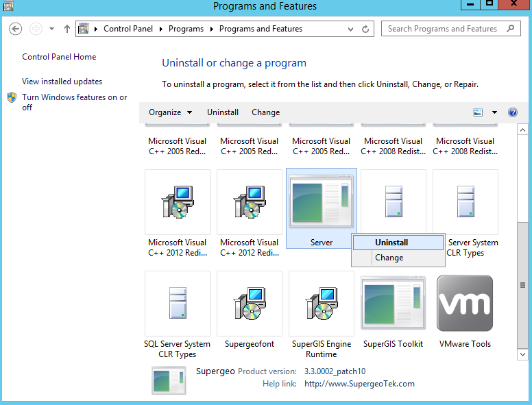Select SuperGIS Engine Runtime icon
The image size is (532, 405).
click(x=322, y=304)
